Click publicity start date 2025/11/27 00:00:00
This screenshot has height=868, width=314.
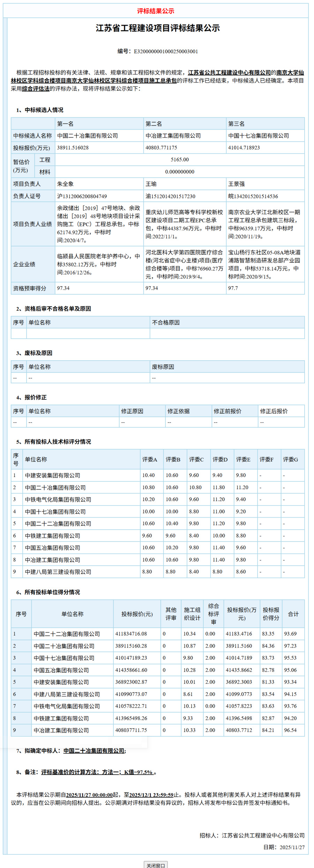(90, 795)
